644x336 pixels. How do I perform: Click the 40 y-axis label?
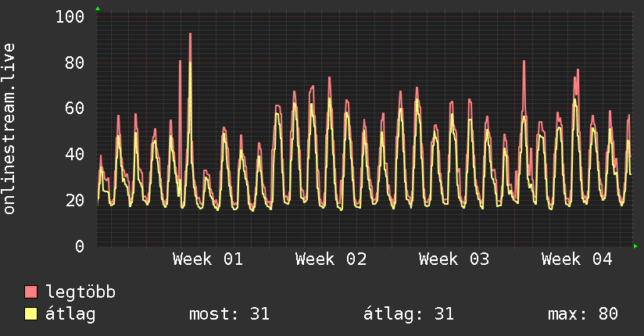(x=75, y=155)
